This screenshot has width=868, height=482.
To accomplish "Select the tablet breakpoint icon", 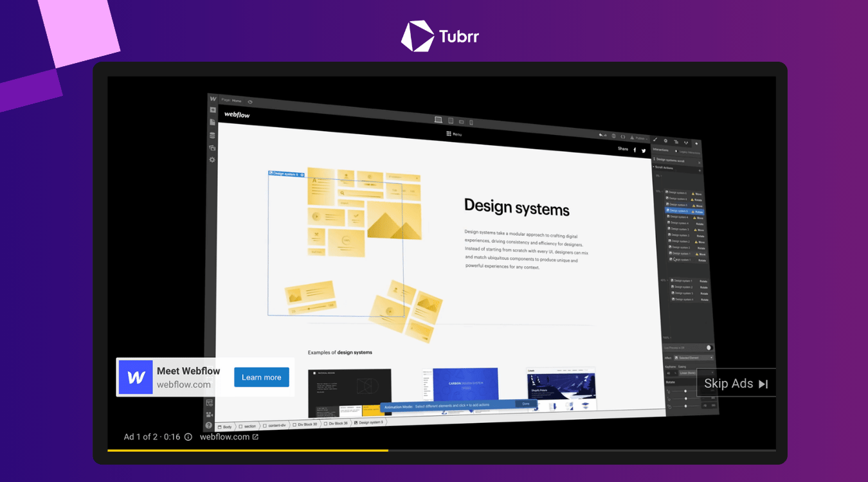I will tap(451, 121).
